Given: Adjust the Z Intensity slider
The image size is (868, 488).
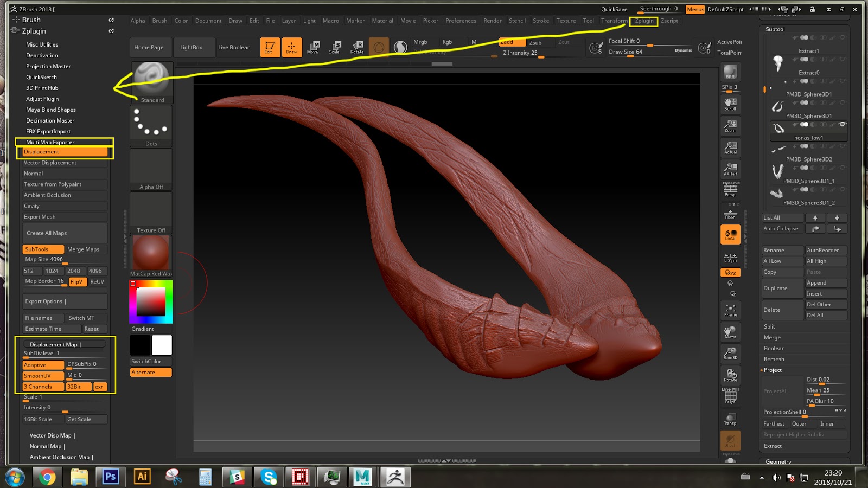Looking at the screenshot, I should coord(541,53).
